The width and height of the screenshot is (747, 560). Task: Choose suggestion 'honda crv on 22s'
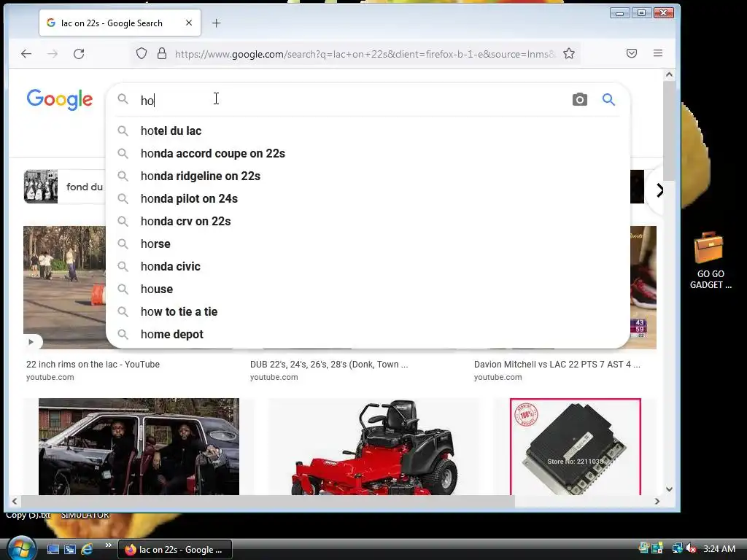[x=368, y=222]
